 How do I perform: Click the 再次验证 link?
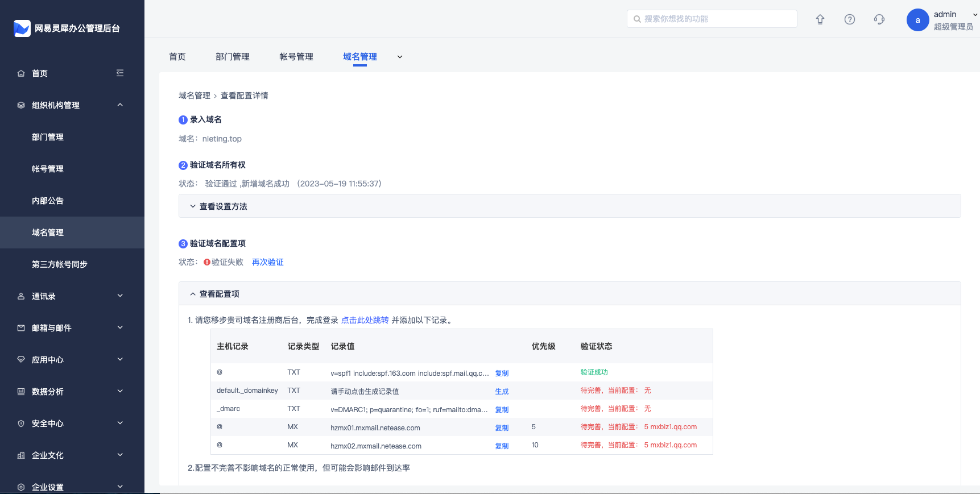268,262
